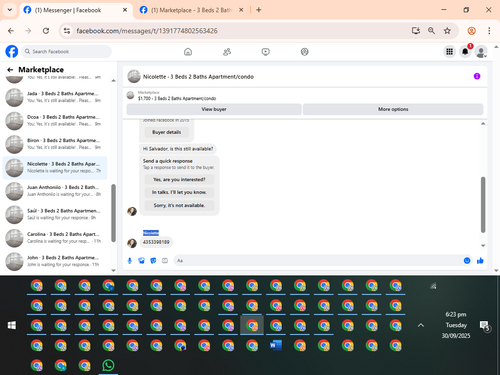The width and height of the screenshot is (500, 375).
Task: Send quick reply 'Sorry, it's not available.'
Action: (x=179, y=205)
